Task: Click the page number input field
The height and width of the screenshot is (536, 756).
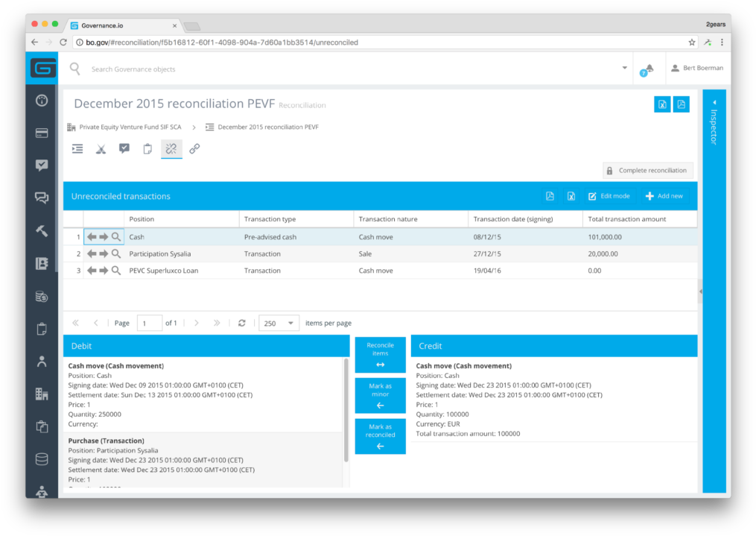Action: (149, 324)
